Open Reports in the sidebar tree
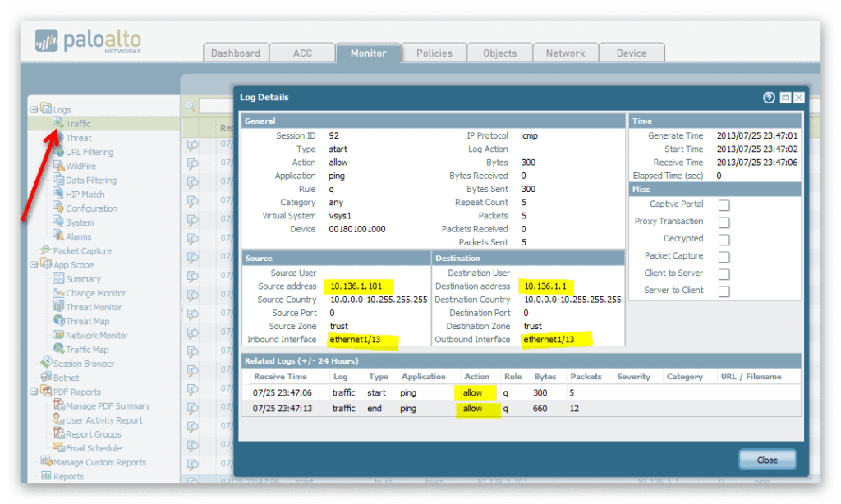Viewport: 841px width, 504px height. coord(68,477)
